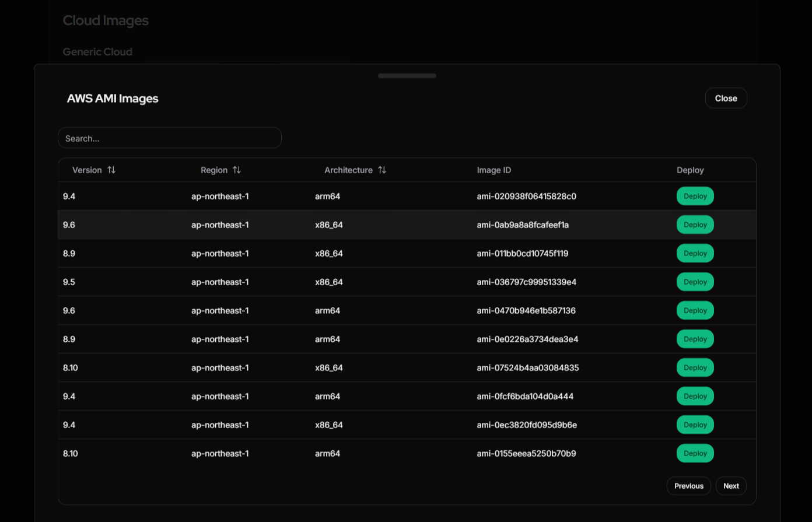Deploy image ami-0fcf6bda104d0a444

point(695,397)
